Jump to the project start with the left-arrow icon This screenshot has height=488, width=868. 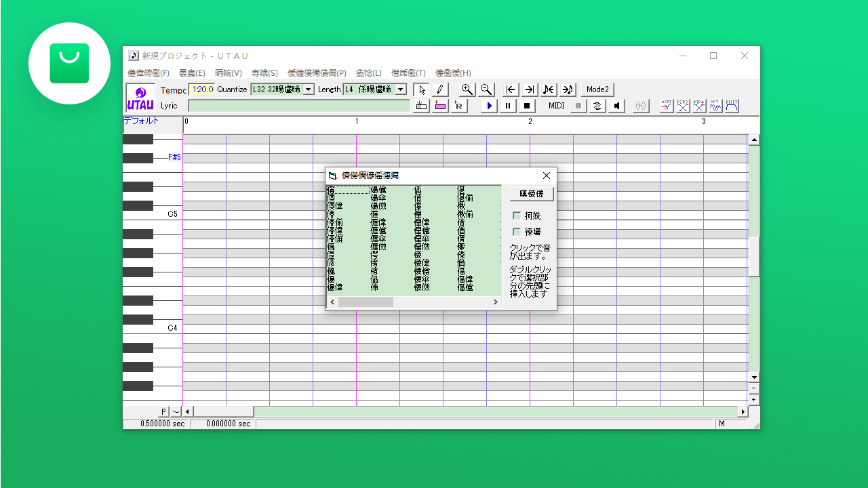[x=510, y=89]
